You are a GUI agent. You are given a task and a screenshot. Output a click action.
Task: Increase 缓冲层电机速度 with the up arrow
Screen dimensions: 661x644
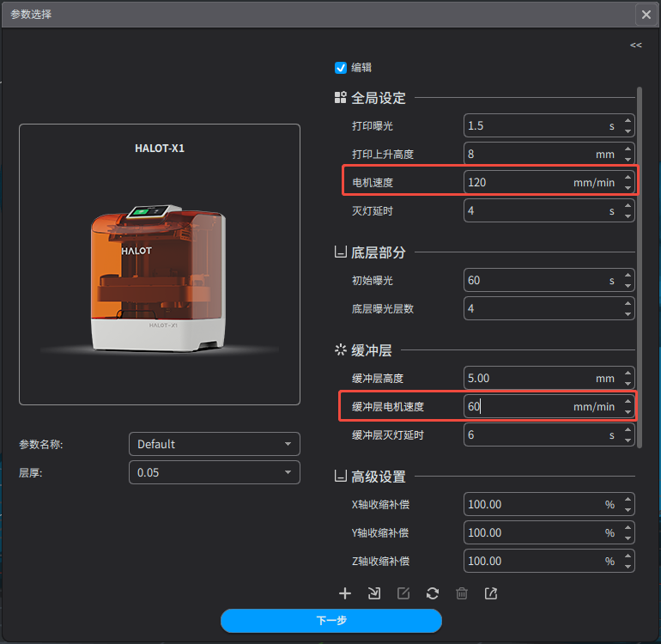click(x=628, y=401)
